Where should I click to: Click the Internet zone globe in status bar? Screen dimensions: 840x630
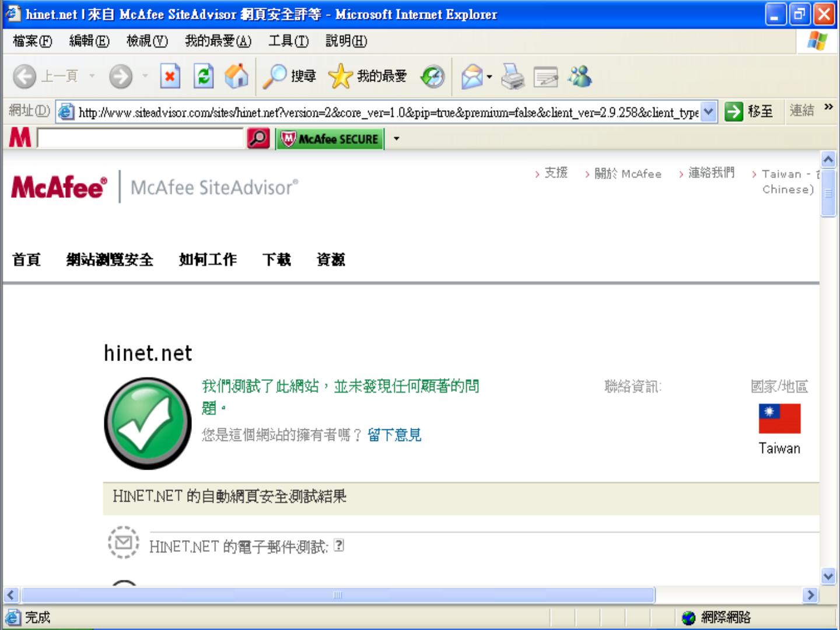[689, 617]
